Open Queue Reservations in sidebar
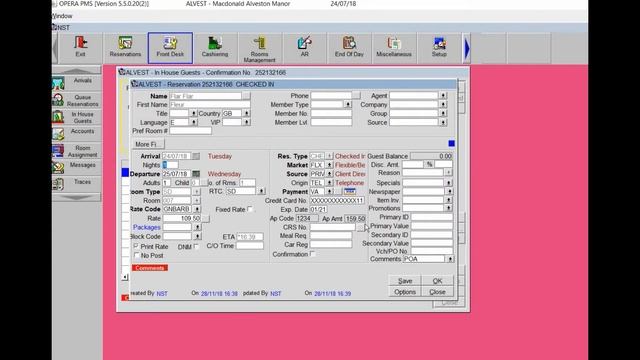 pyautogui.click(x=77, y=100)
